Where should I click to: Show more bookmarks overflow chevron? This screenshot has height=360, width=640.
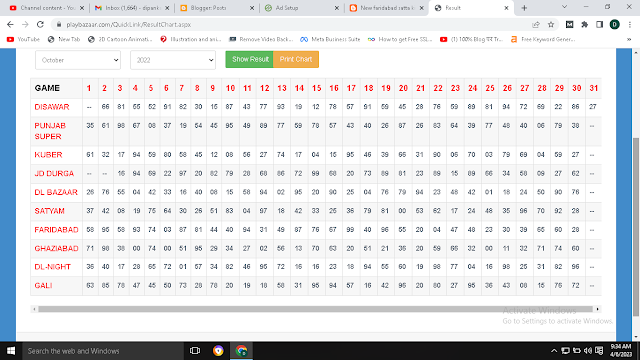629,39
